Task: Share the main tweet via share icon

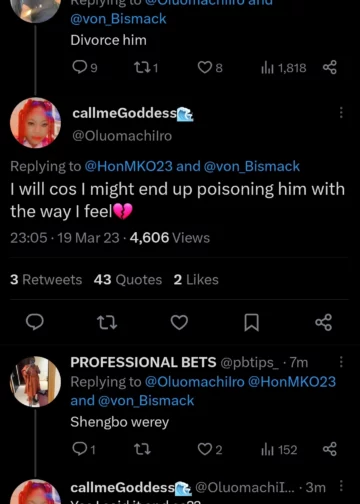Action: coord(324,322)
